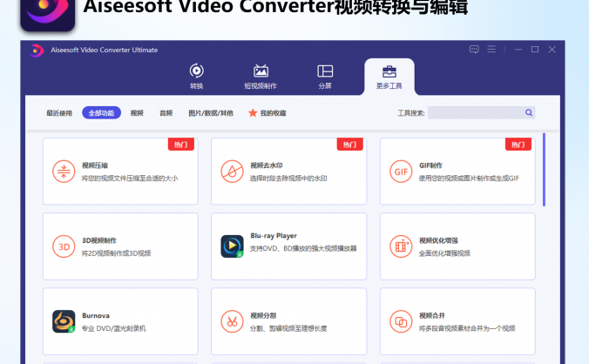Open the 转换 (Convert) tab

pyautogui.click(x=196, y=76)
